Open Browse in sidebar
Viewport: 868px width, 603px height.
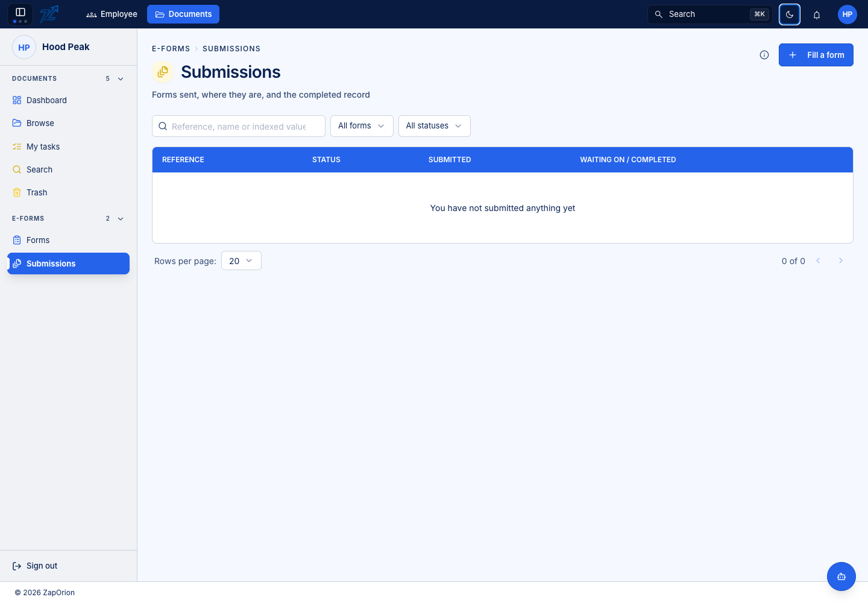coord(68,123)
